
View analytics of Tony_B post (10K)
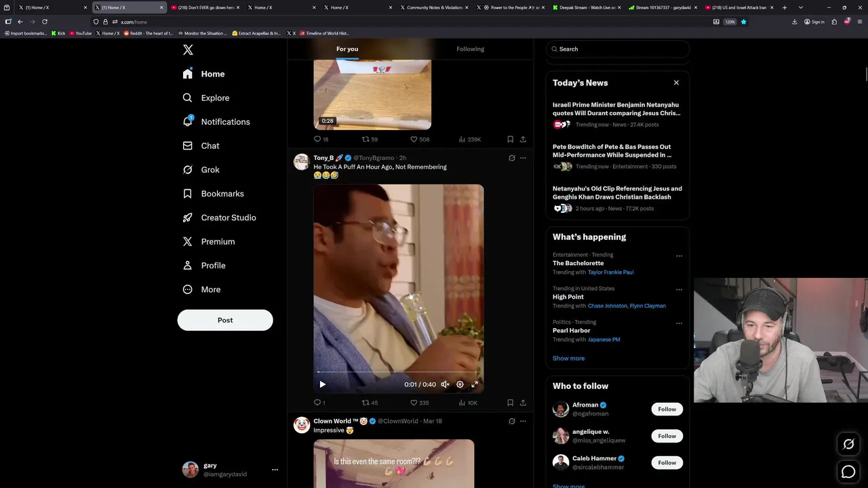pos(468,403)
